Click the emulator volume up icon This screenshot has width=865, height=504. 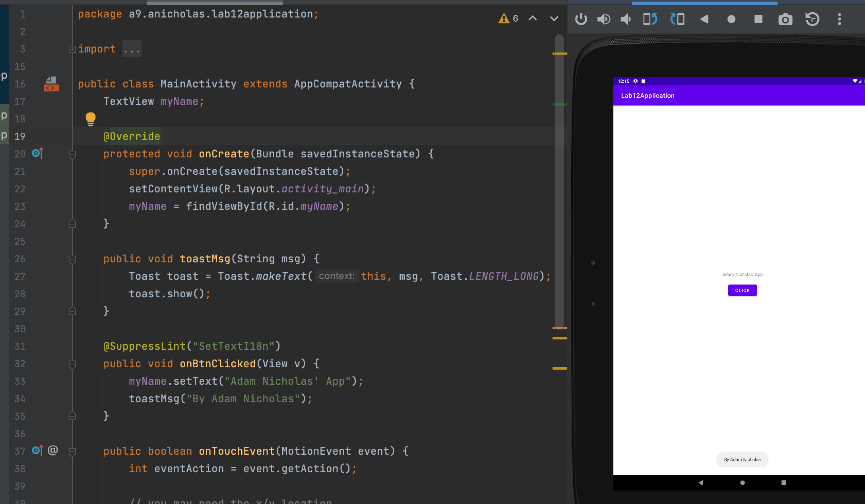point(604,19)
